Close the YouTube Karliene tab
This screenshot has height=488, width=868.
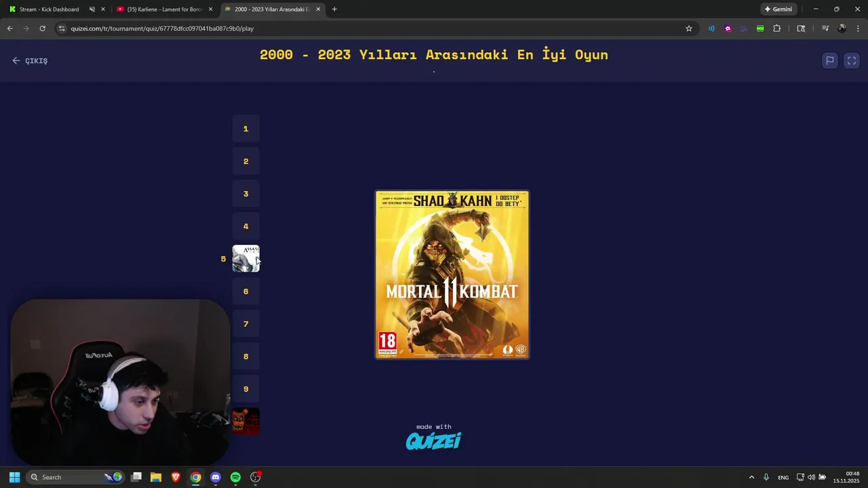(x=210, y=9)
